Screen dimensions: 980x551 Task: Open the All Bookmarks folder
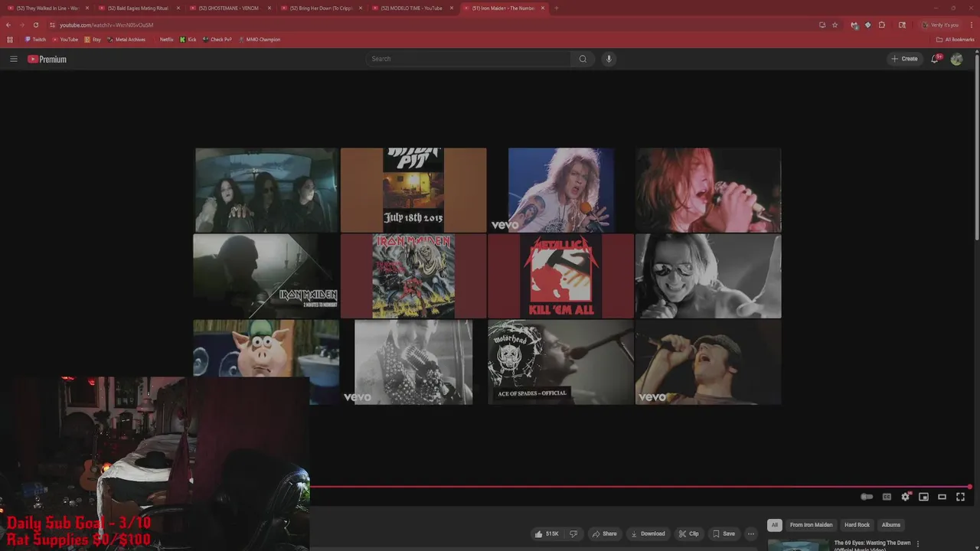(x=955, y=39)
